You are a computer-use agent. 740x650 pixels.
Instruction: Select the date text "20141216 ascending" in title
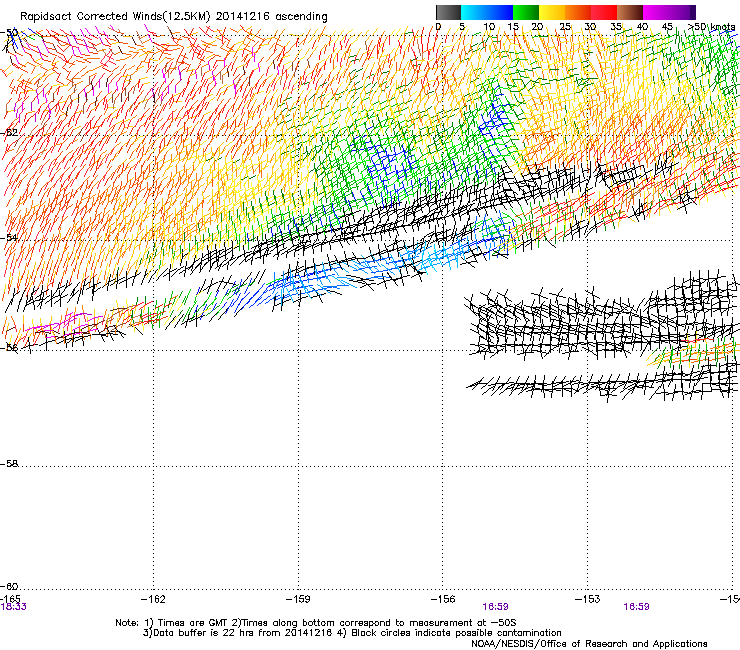pos(271,17)
